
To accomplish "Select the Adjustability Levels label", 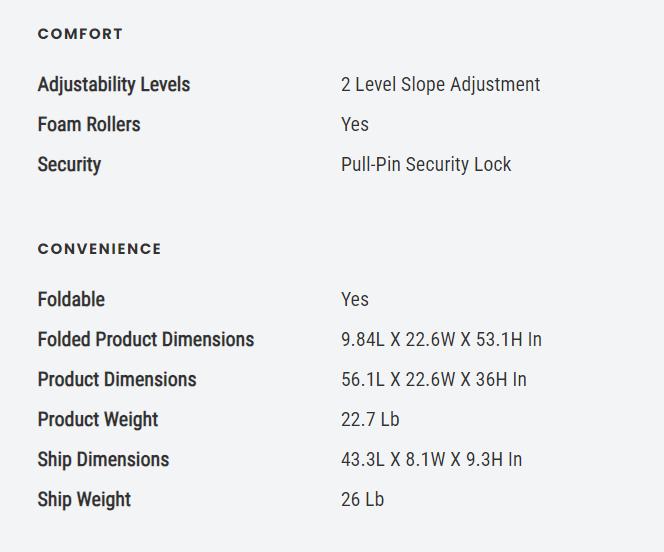I will coord(113,85).
